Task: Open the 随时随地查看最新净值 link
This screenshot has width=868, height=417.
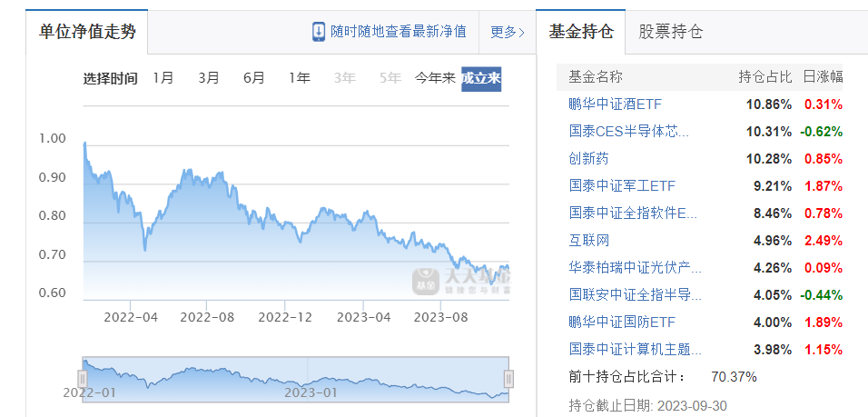Action: pos(399,32)
